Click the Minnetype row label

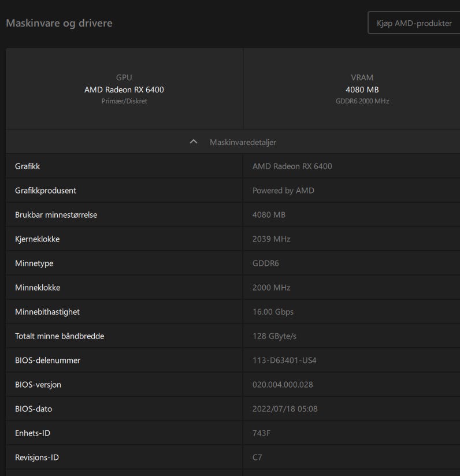(34, 263)
